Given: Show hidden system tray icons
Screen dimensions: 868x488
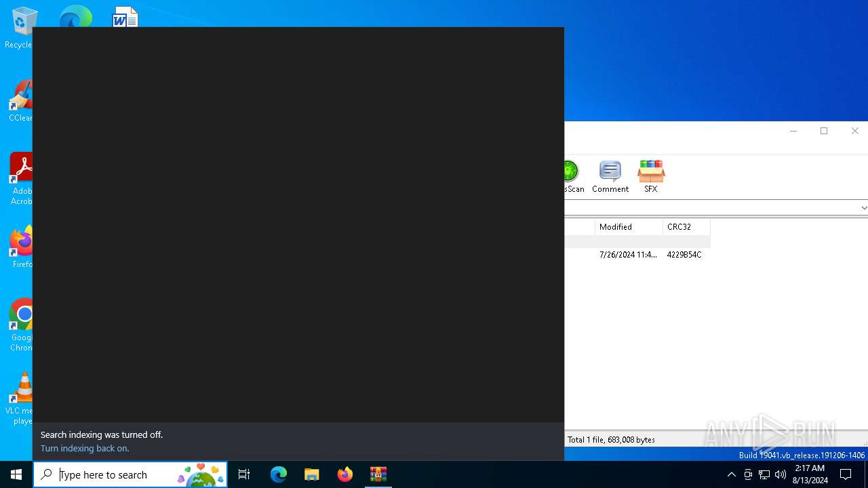Looking at the screenshot, I should point(731,474).
